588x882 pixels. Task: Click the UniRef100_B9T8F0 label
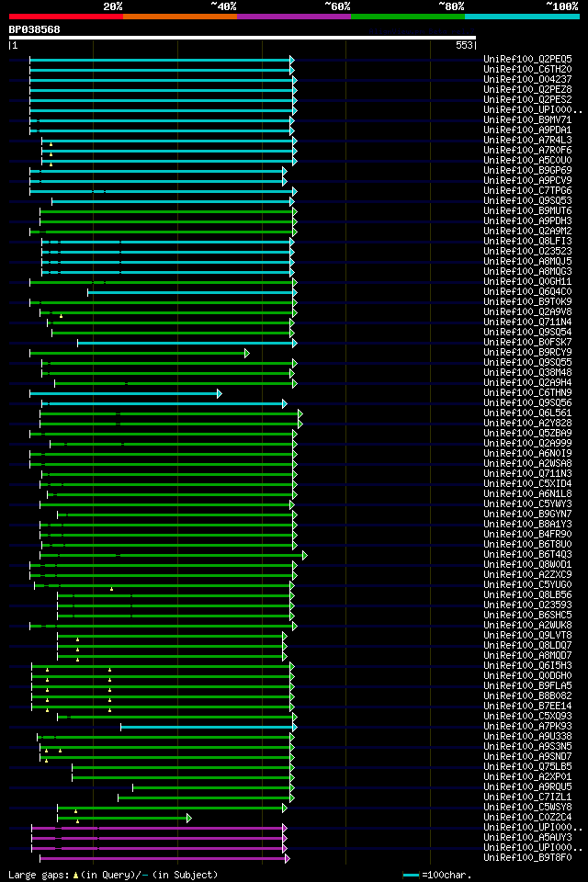tap(527, 859)
